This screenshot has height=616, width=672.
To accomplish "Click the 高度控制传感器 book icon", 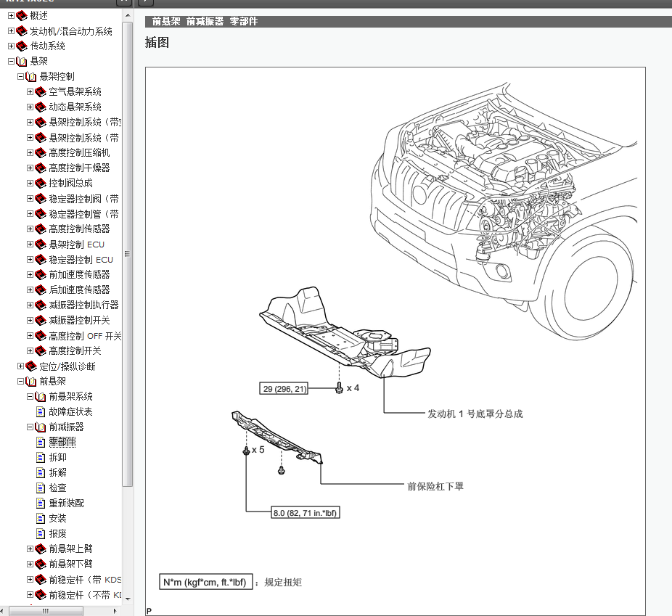I will click(x=41, y=229).
